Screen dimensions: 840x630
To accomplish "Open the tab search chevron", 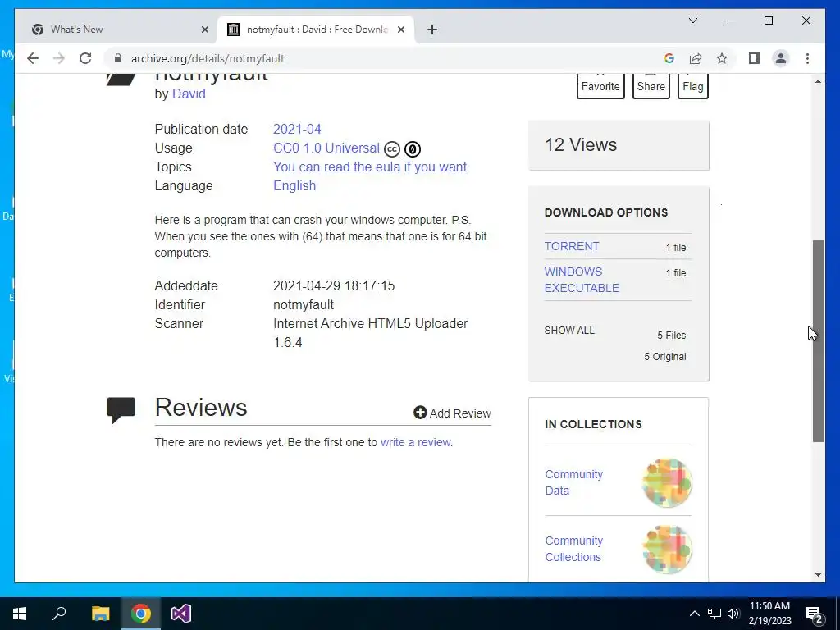I will click(692, 21).
